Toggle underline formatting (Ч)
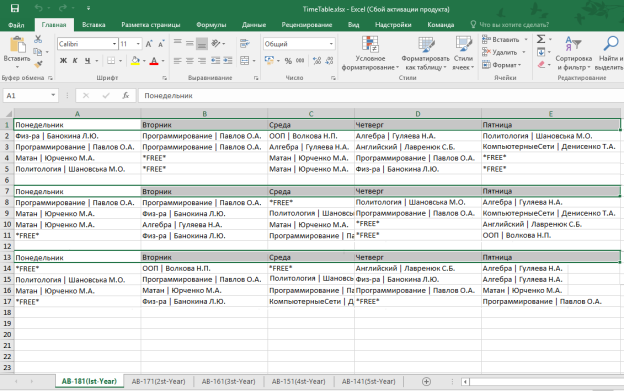 [87, 61]
